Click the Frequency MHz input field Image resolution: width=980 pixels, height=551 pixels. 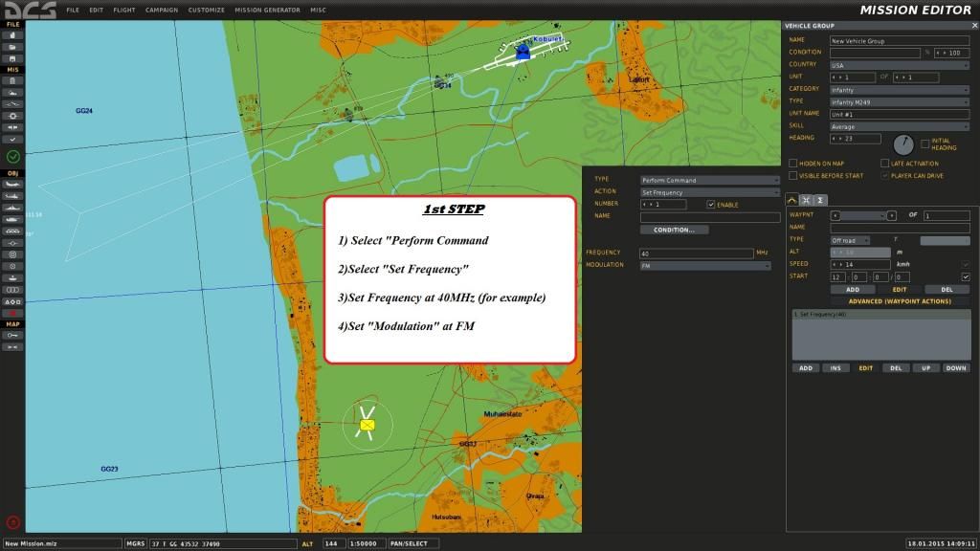696,253
